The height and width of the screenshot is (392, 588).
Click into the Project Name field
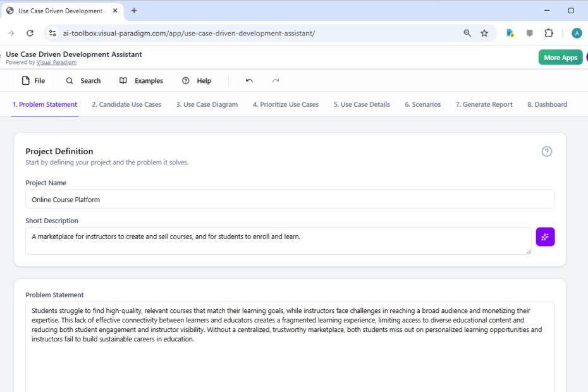click(x=290, y=199)
